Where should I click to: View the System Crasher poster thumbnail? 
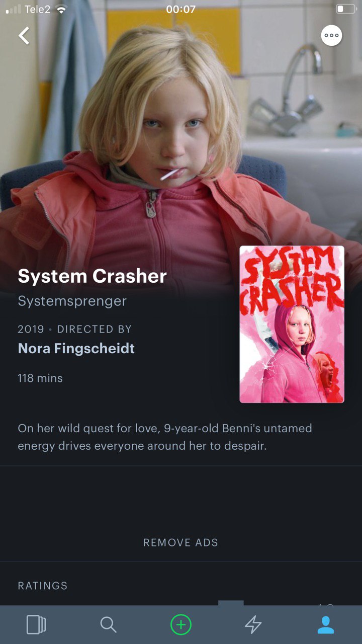click(x=292, y=325)
